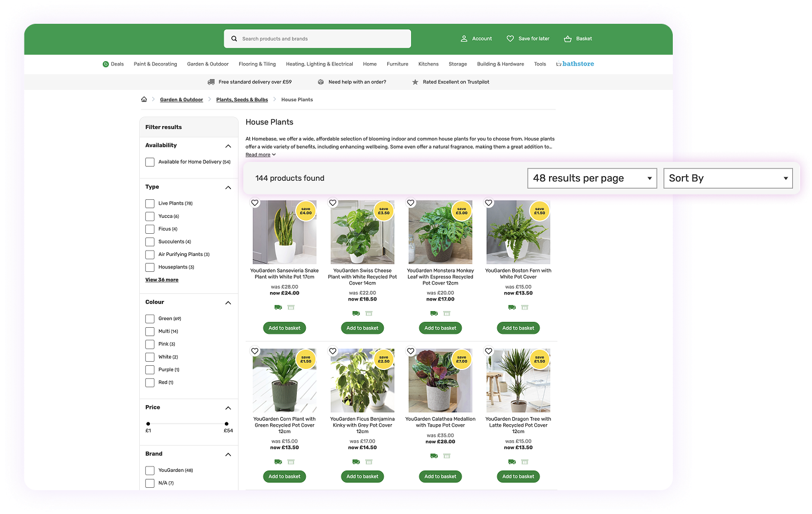Add Calathea Medallion to basket
The image size is (812, 514).
click(x=440, y=477)
